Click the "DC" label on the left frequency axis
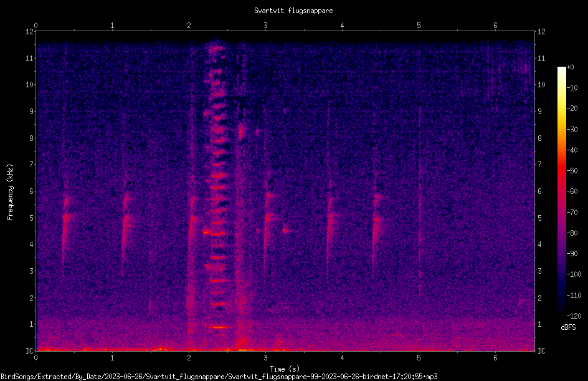 [x=29, y=351]
